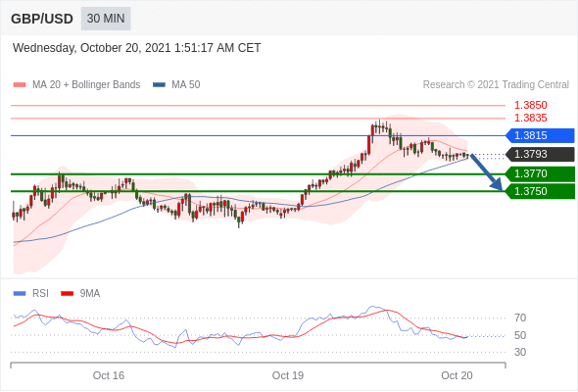Toggle the 9MA legend entry
The width and height of the screenshot is (578, 392).
80,294
